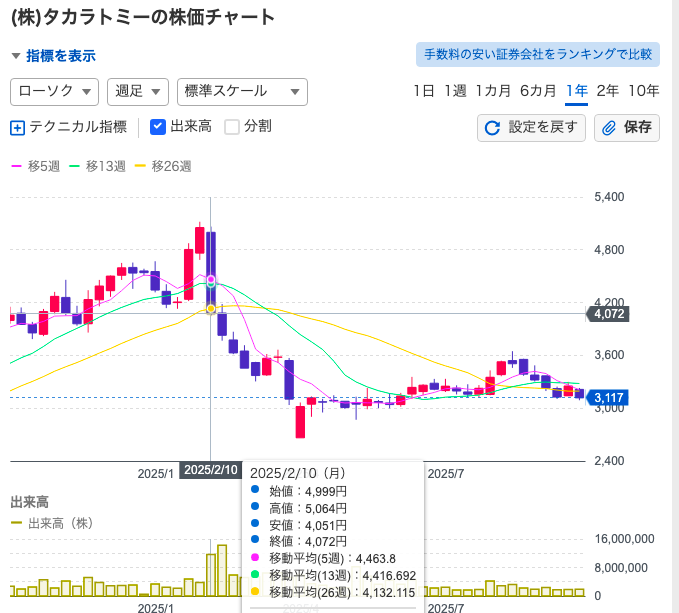Image resolution: width=679 pixels, height=613 pixels.
Task: Click the 3,117 current price label
Action: 608,398
